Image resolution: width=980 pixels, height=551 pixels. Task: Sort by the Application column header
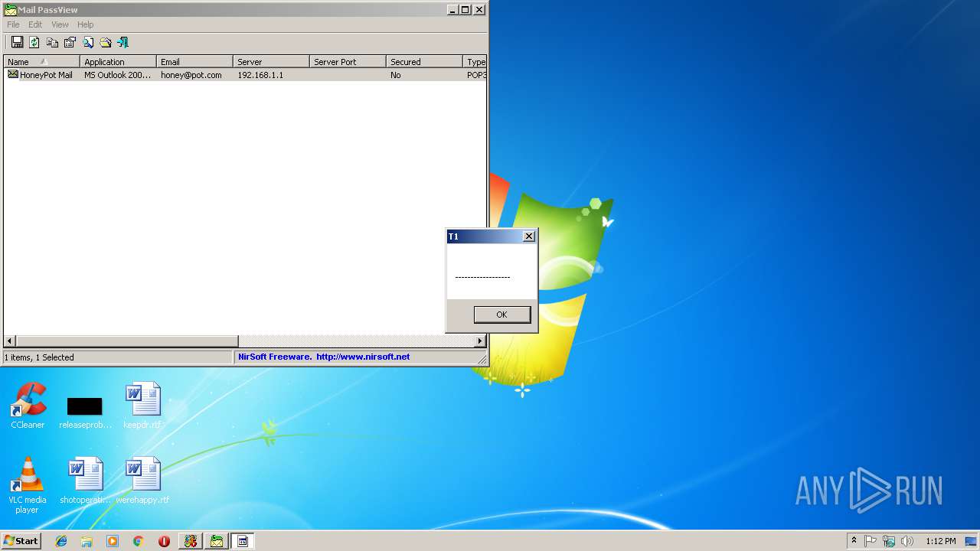click(118, 62)
